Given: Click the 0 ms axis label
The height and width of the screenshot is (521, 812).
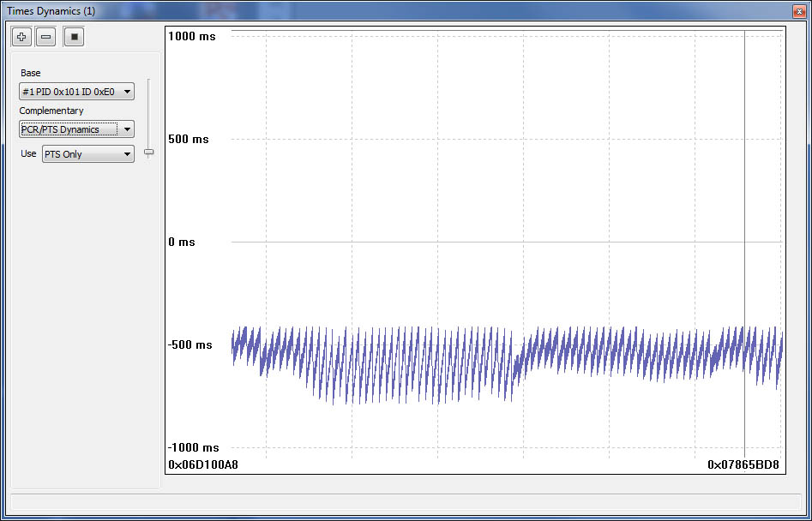Looking at the screenshot, I should pyautogui.click(x=182, y=243).
